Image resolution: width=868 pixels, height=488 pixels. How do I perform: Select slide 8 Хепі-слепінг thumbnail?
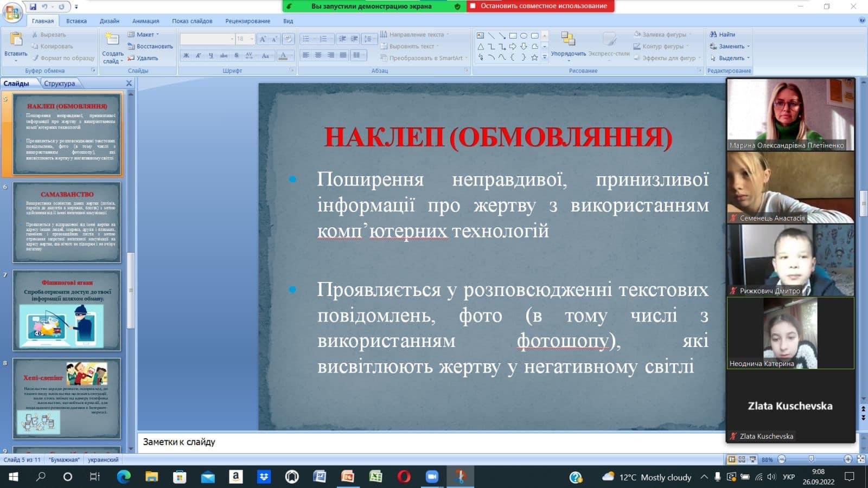[67, 398]
